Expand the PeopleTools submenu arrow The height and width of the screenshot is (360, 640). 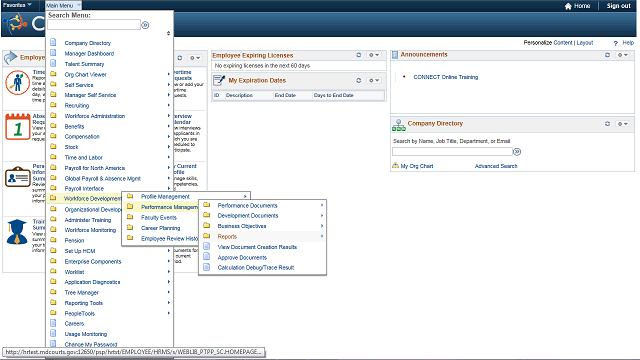[169, 313]
